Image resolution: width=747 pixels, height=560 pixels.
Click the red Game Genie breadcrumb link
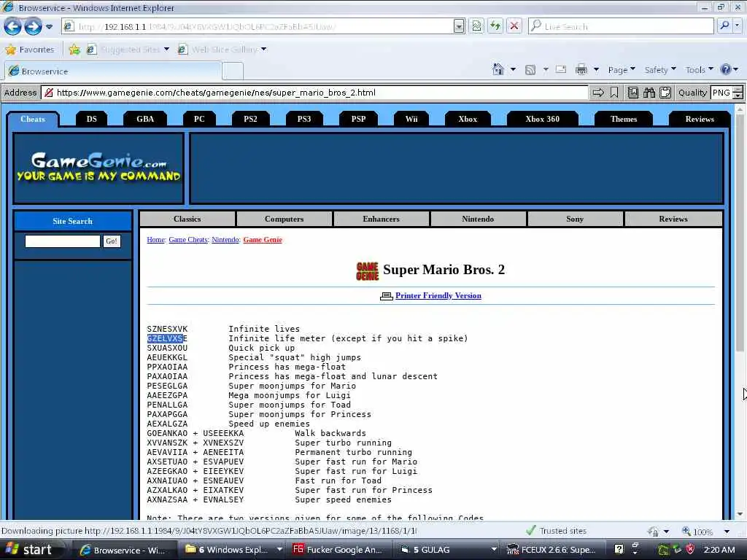pyautogui.click(x=263, y=239)
